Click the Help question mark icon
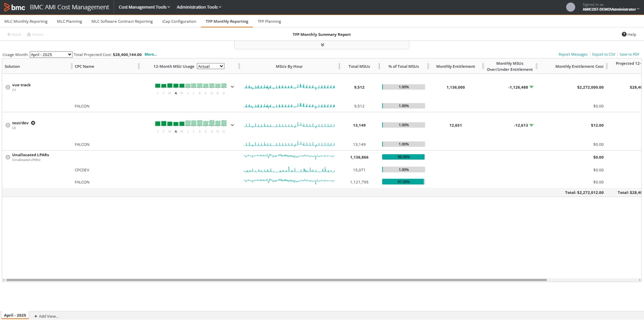This screenshot has width=644, height=320. click(x=624, y=34)
